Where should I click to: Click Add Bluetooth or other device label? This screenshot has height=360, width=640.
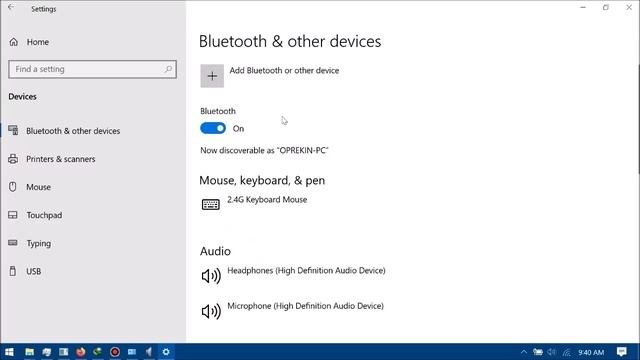284,71
